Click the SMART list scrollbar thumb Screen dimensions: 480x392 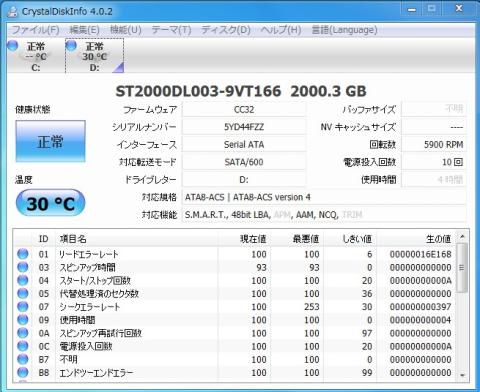pyautogui.click(x=462, y=268)
